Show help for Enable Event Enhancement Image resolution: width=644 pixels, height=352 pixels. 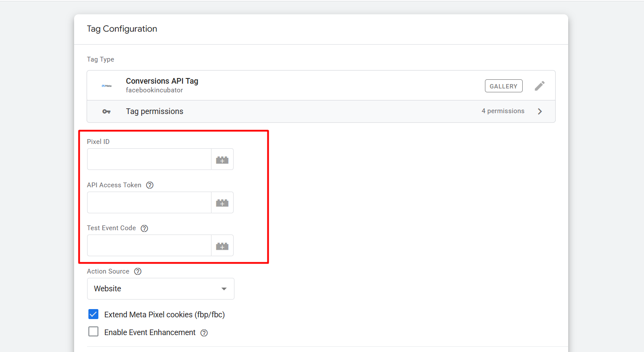click(204, 333)
